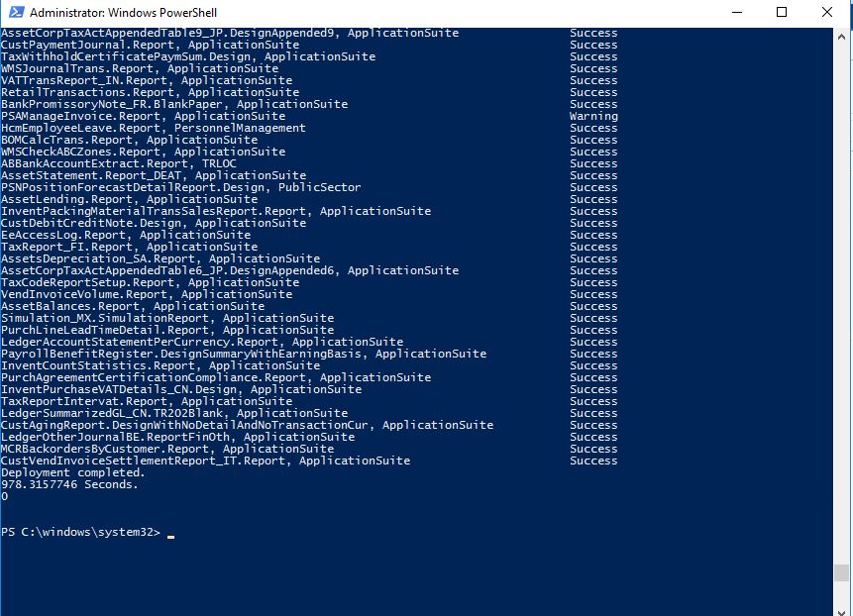Click the 'AssetBalances.Report' line

pyautogui.click(x=133, y=306)
